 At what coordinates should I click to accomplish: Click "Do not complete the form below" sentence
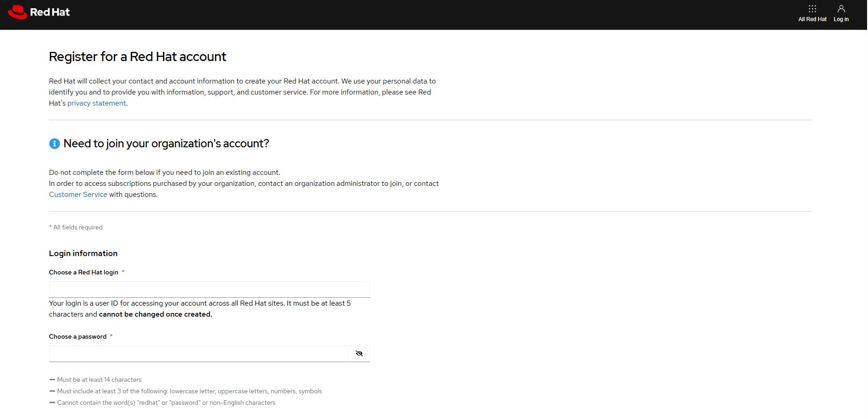(165, 173)
